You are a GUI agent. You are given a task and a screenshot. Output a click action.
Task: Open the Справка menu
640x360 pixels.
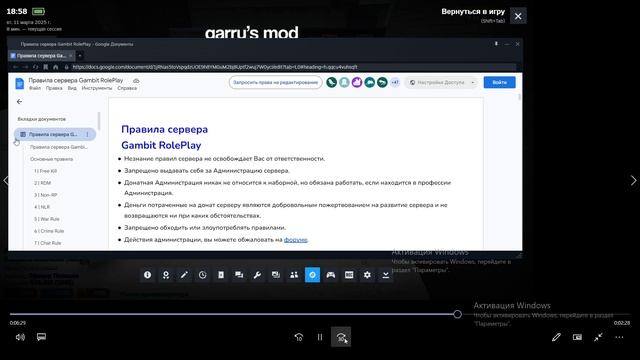point(127,88)
